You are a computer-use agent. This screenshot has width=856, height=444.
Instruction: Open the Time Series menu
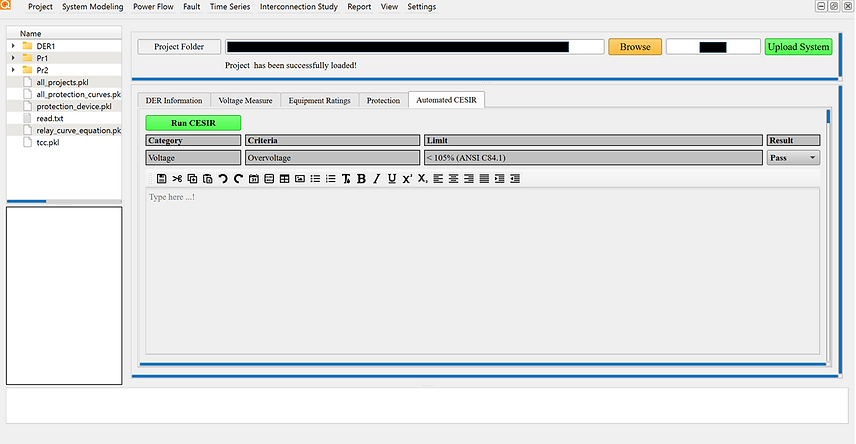click(x=230, y=7)
